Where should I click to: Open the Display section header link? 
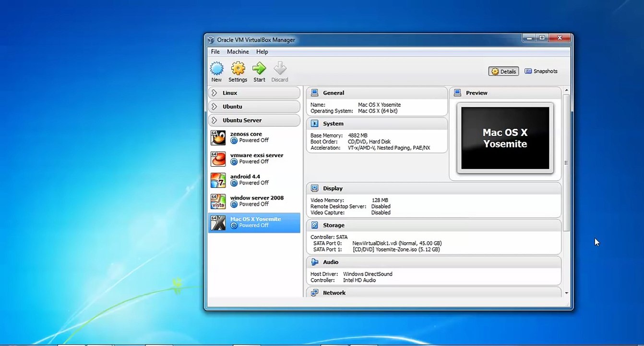click(333, 188)
